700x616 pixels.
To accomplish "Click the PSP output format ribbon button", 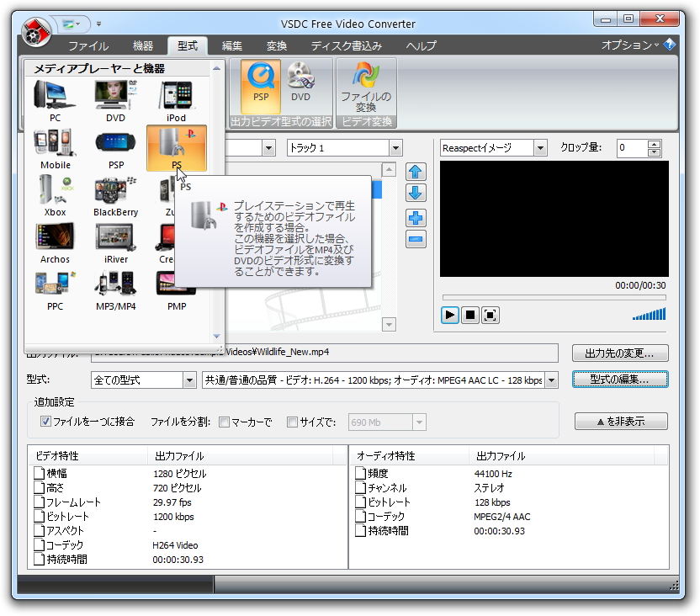I will pyautogui.click(x=261, y=87).
